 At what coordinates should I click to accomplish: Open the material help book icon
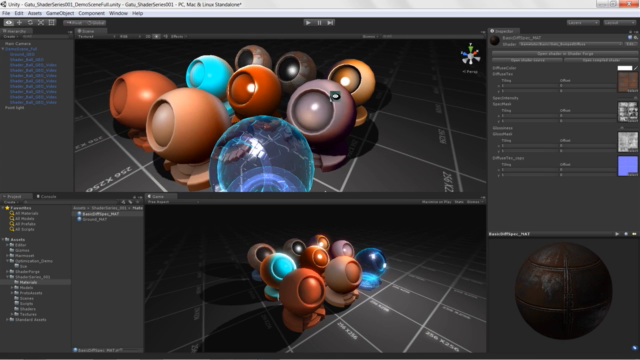(x=630, y=38)
